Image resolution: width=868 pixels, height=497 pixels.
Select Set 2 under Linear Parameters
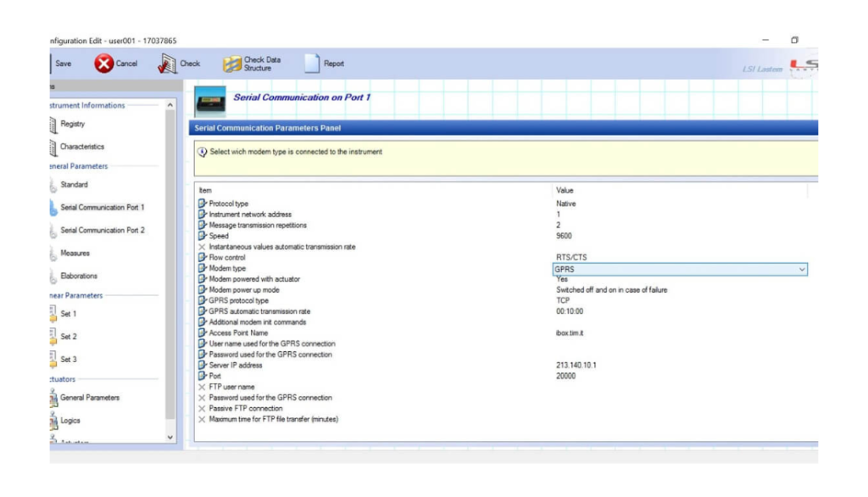[x=68, y=337]
